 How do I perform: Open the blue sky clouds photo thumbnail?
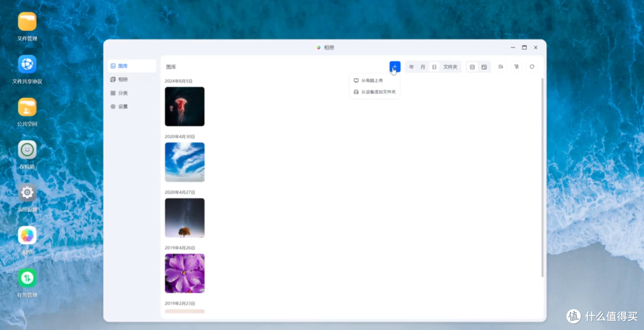point(185,162)
